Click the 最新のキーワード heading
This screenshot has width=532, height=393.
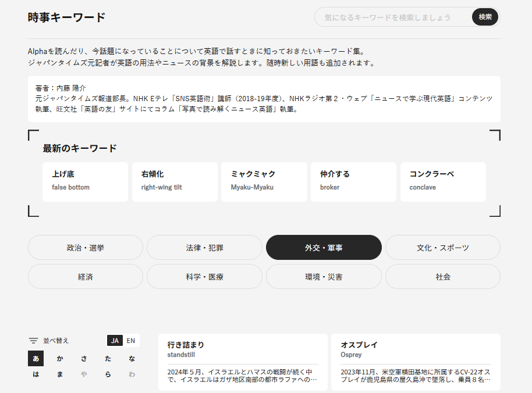[80, 148]
